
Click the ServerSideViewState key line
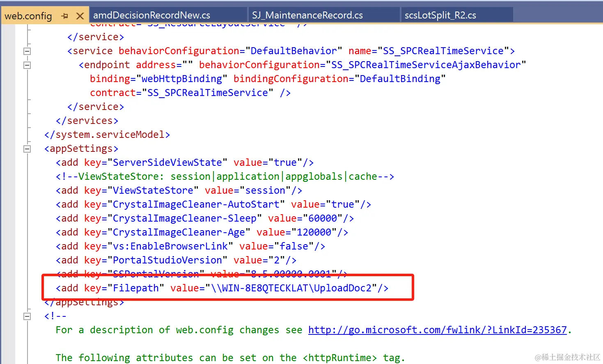(x=185, y=163)
